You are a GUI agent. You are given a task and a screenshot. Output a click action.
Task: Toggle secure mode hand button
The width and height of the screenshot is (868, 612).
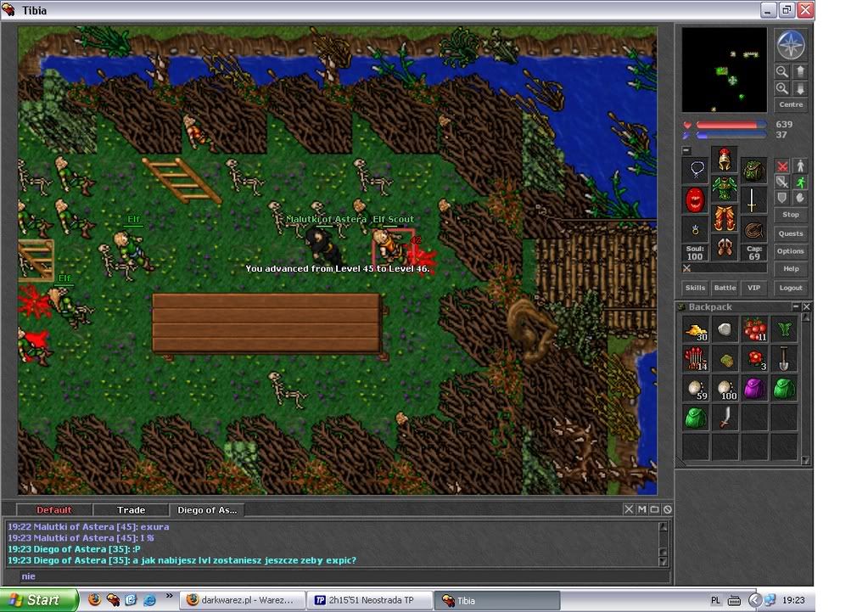click(800, 197)
